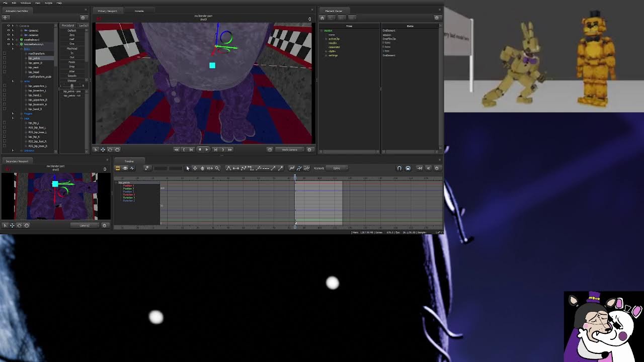
Task: Select the timeline pan hand tool
Action: [x=202, y=168]
